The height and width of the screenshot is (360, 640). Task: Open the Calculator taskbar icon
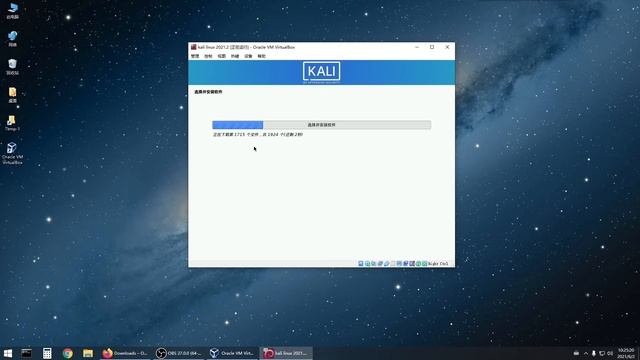tap(47, 353)
